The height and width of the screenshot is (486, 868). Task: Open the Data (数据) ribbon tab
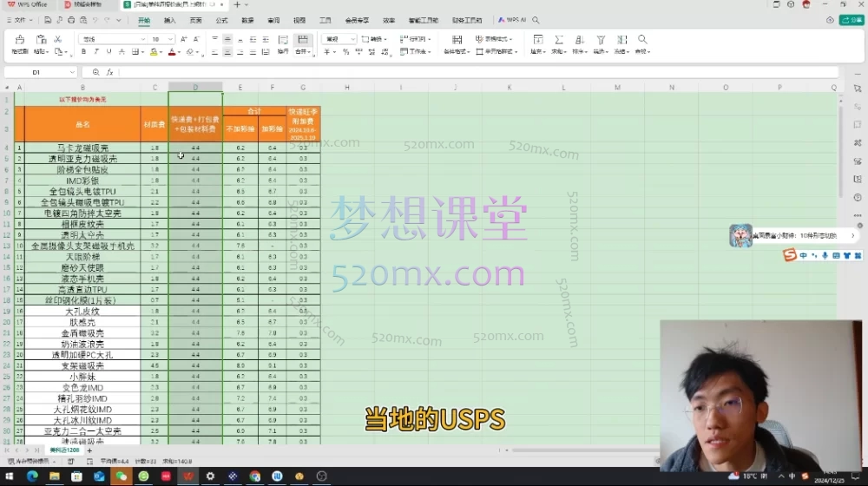coord(247,21)
